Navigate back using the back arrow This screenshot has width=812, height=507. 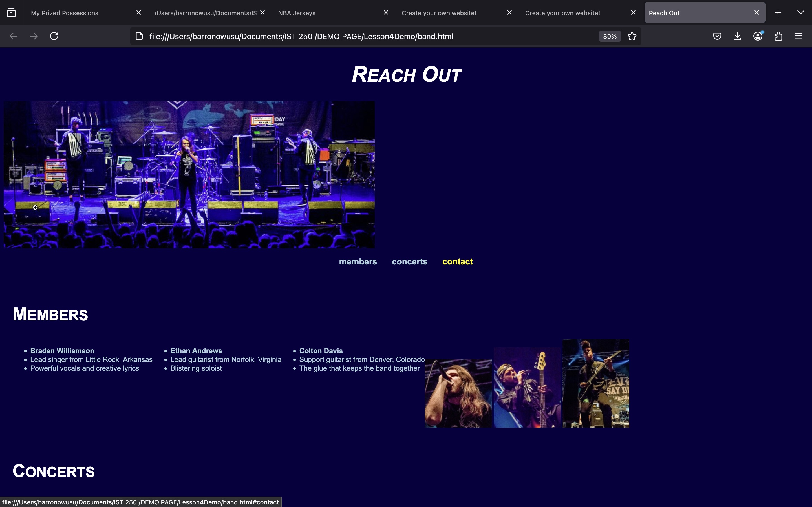point(14,36)
